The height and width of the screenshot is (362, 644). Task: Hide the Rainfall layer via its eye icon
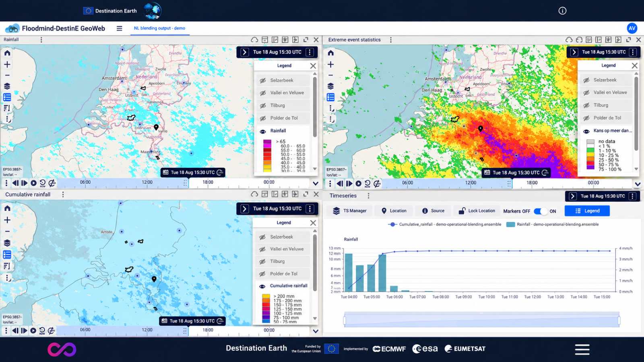click(263, 131)
